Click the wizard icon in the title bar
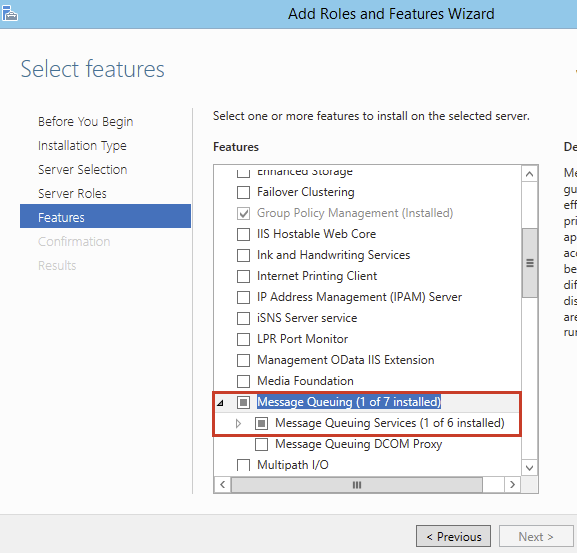 pos(10,13)
